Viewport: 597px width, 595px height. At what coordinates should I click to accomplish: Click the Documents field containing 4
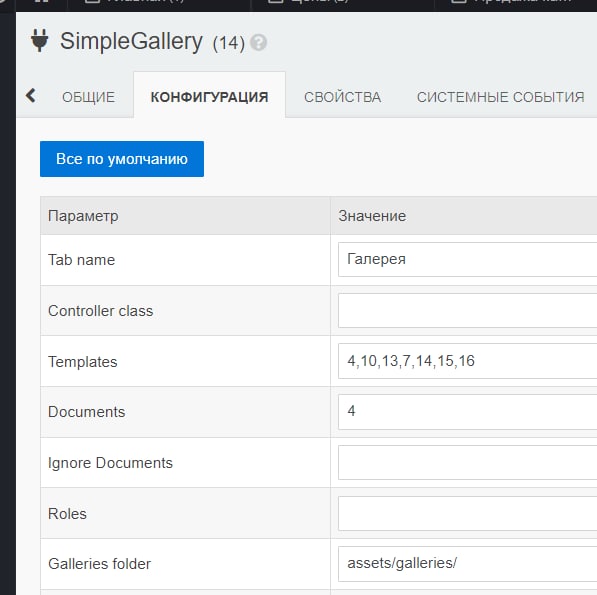tap(468, 412)
